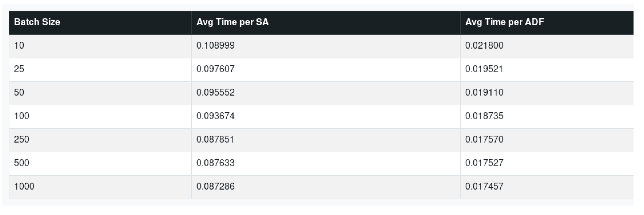Click the Avg Time per SA header
Image resolution: width=644 pixels, height=215 pixels.
[232, 22]
